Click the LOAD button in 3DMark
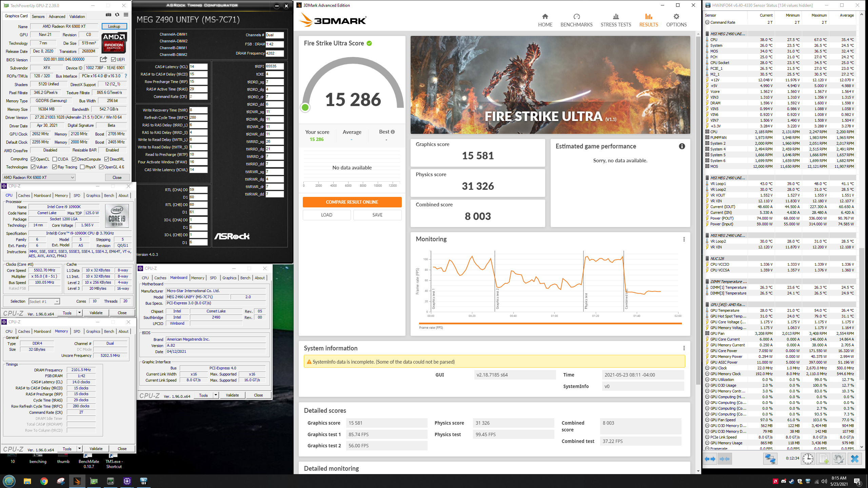The width and height of the screenshot is (868, 488). 327,215
